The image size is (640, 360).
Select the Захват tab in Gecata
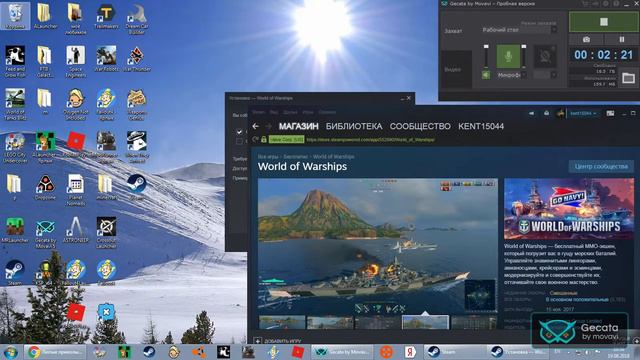(x=453, y=31)
